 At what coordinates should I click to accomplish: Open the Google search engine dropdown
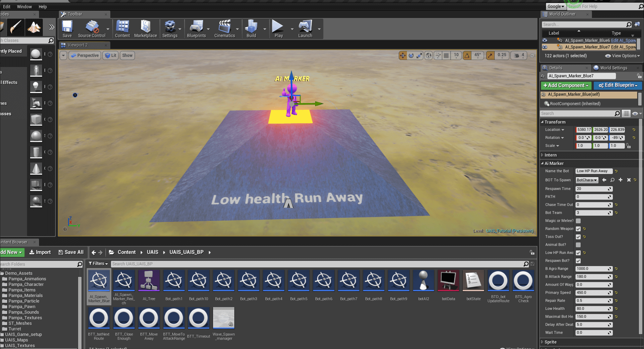(556, 6)
